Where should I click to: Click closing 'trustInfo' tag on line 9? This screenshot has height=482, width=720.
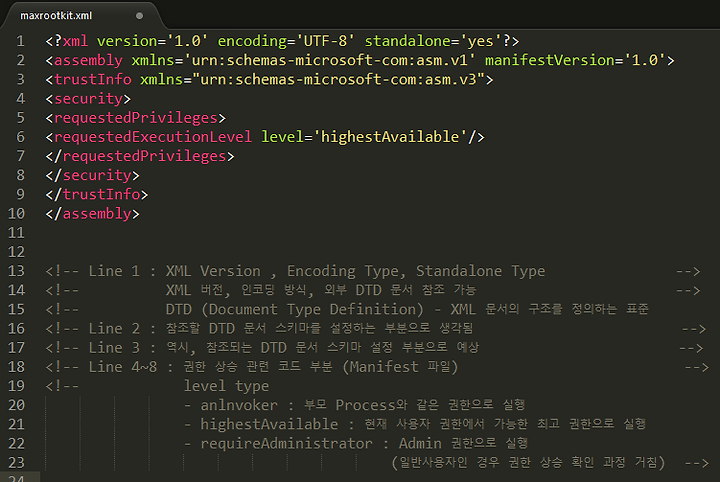tap(101, 194)
